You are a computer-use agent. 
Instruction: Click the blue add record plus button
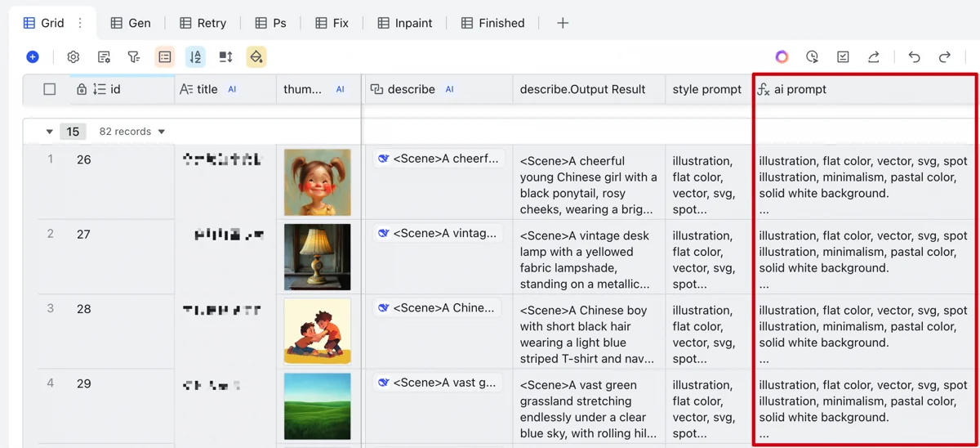pyautogui.click(x=33, y=56)
